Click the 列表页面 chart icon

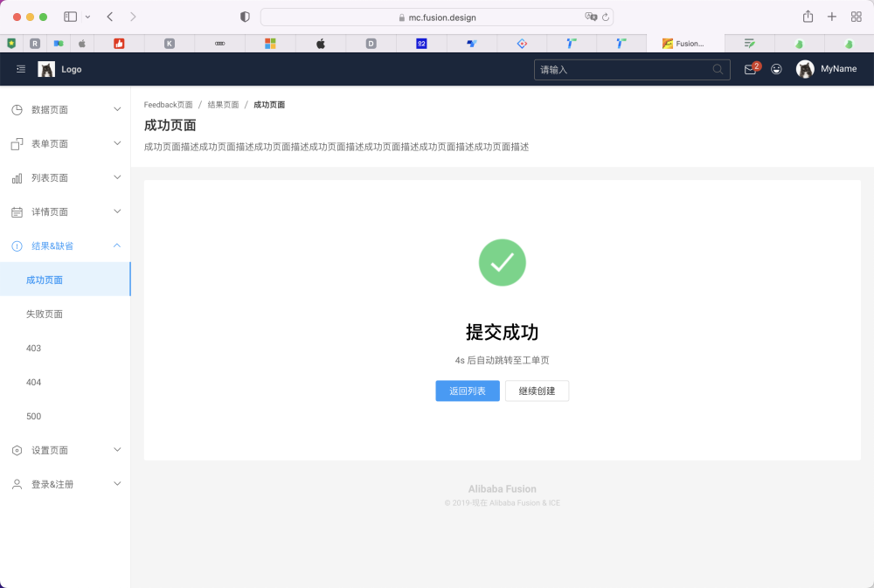tap(16, 177)
